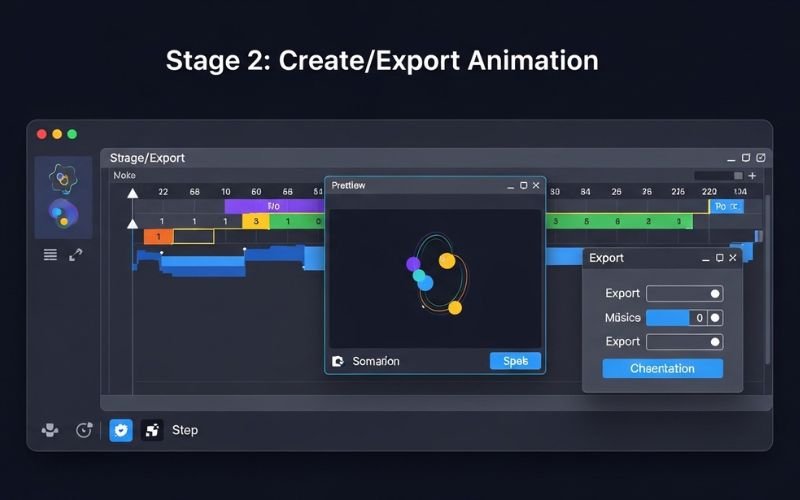Click the lower white triangle track marker

pos(132,223)
